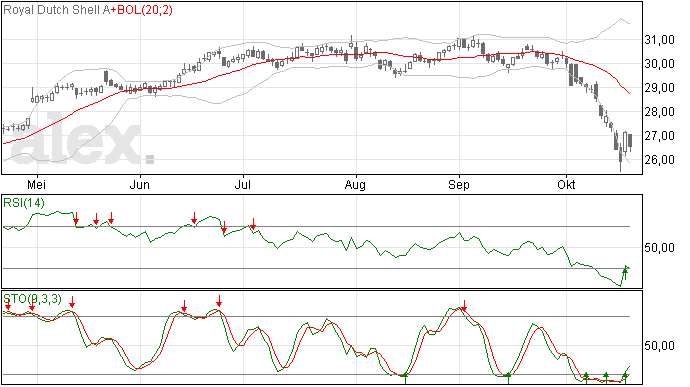This screenshot has height=387, width=690.
Task: Click the red sell arrow at Sep in STO panel
Action: (x=464, y=306)
